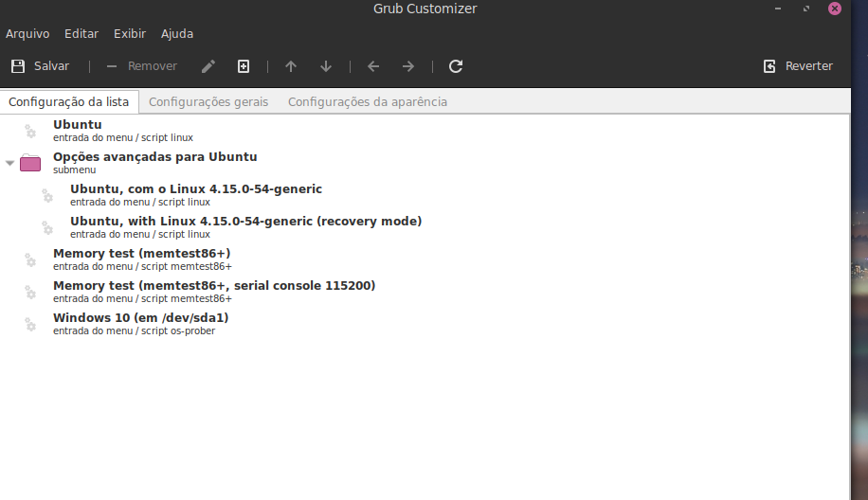Click the pencil edit entry icon
The width and height of the screenshot is (868, 500).
[208, 66]
